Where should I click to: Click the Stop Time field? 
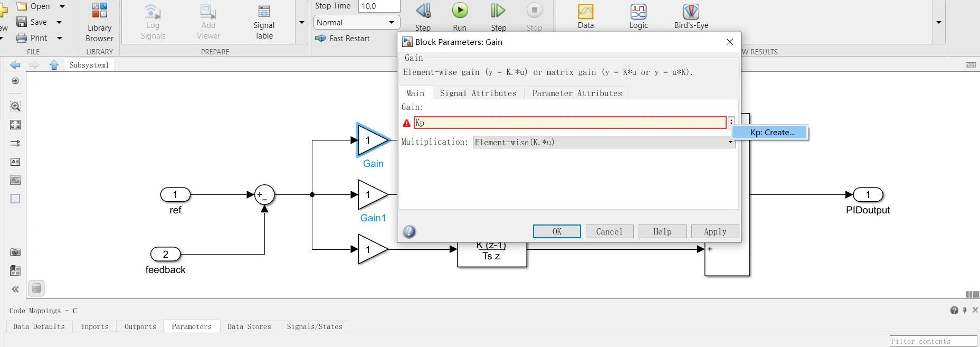point(379,6)
